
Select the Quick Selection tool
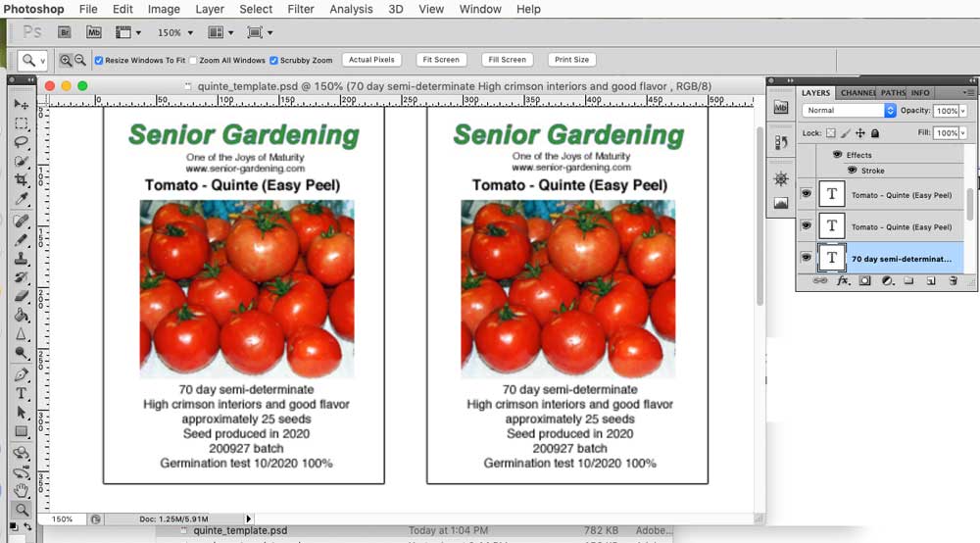[x=22, y=161]
